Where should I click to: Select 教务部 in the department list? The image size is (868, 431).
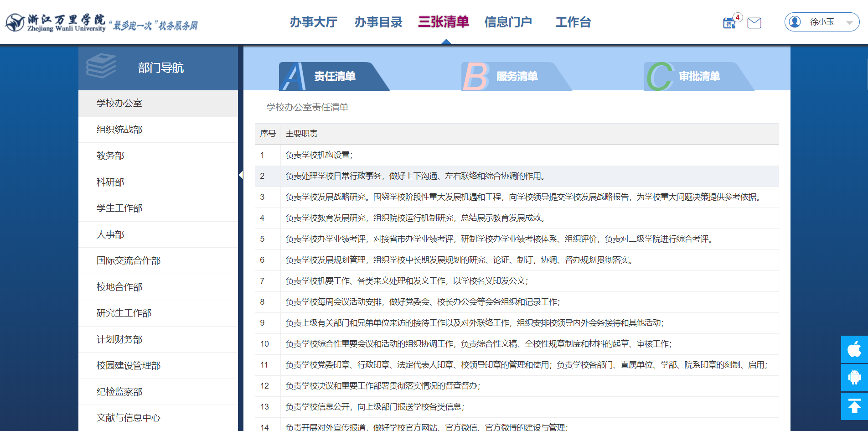click(x=110, y=156)
